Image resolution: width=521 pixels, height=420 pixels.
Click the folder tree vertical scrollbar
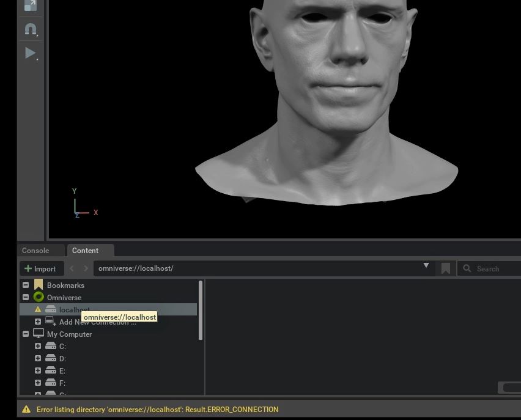[201, 310]
